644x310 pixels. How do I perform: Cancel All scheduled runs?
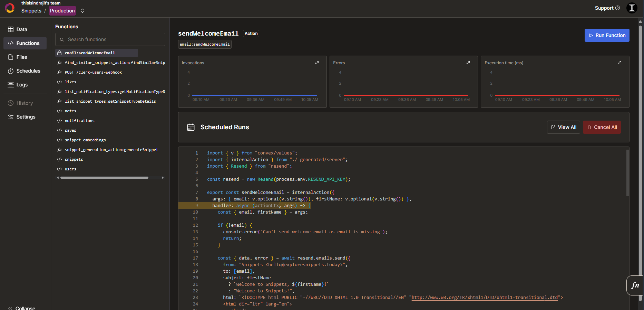point(602,127)
